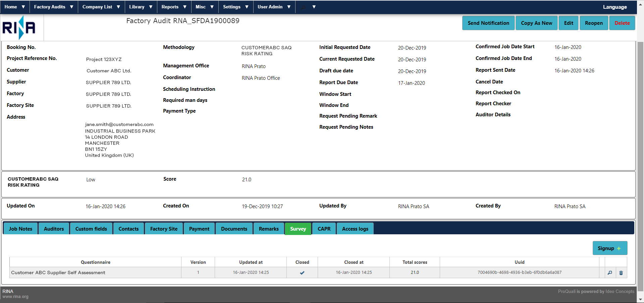Select the Delete button in the header toolbar

(x=622, y=23)
